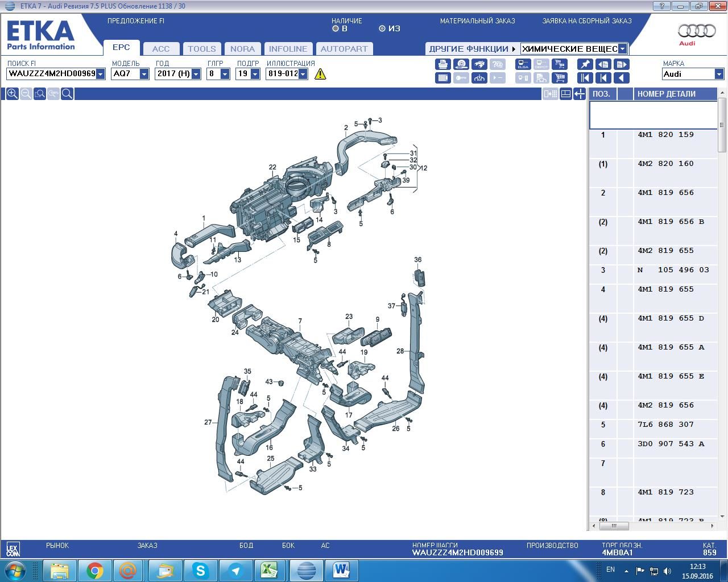Switch to the AUTOPART tab
Screen dimensions: 728x582
tap(344, 49)
